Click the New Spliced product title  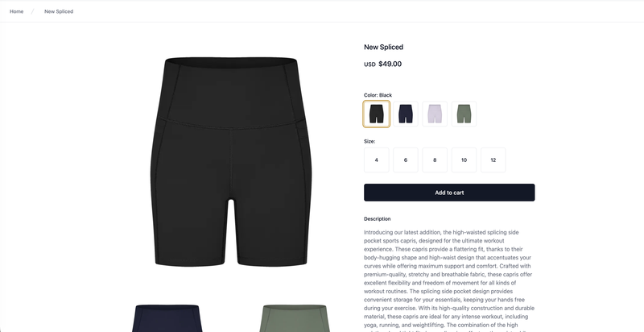coord(384,47)
